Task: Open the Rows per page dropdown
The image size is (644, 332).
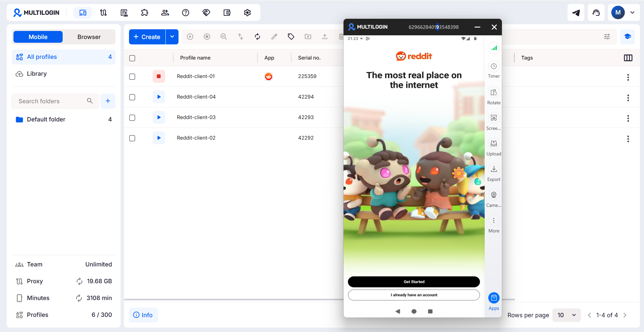Action: pyautogui.click(x=567, y=315)
